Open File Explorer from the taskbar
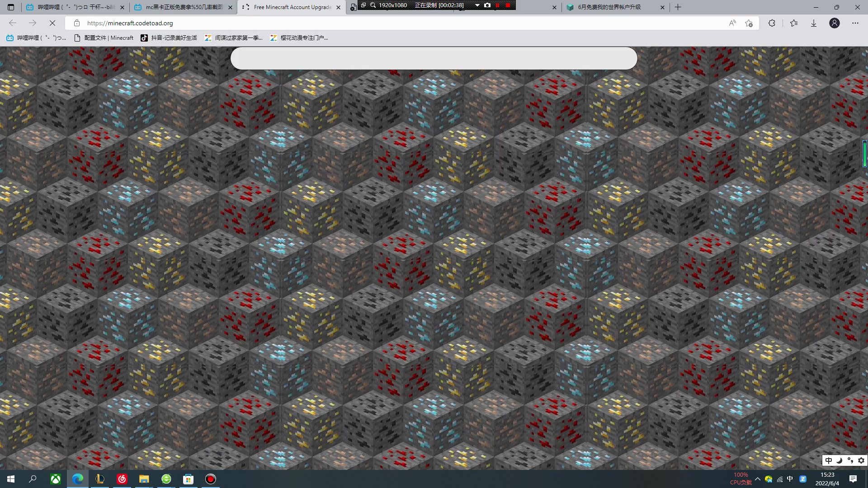 144,479
